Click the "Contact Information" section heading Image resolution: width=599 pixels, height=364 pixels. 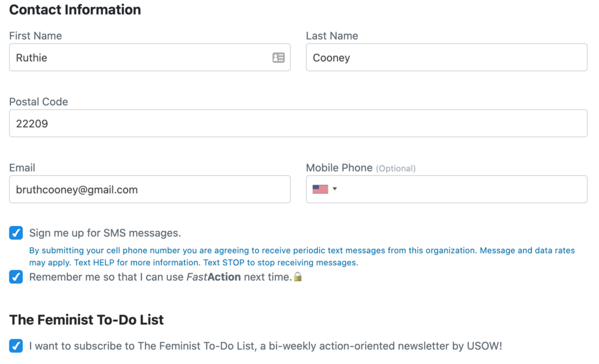tap(75, 10)
